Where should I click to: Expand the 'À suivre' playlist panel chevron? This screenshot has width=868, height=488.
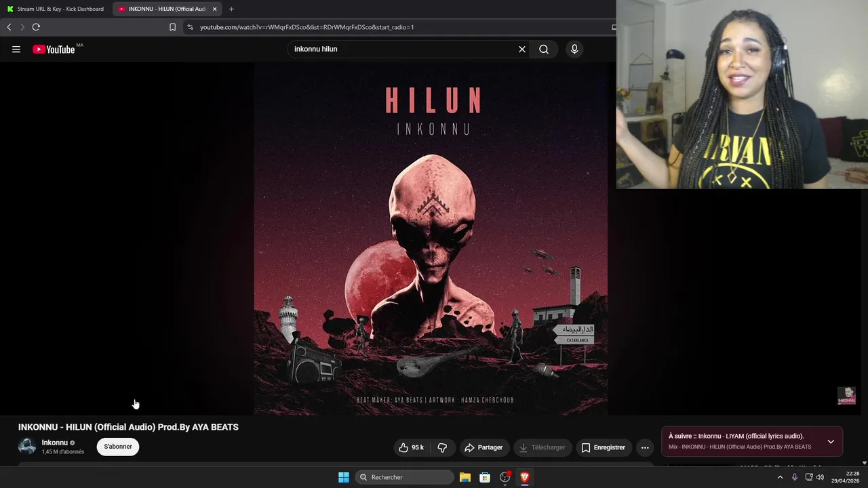coord(831,441)
